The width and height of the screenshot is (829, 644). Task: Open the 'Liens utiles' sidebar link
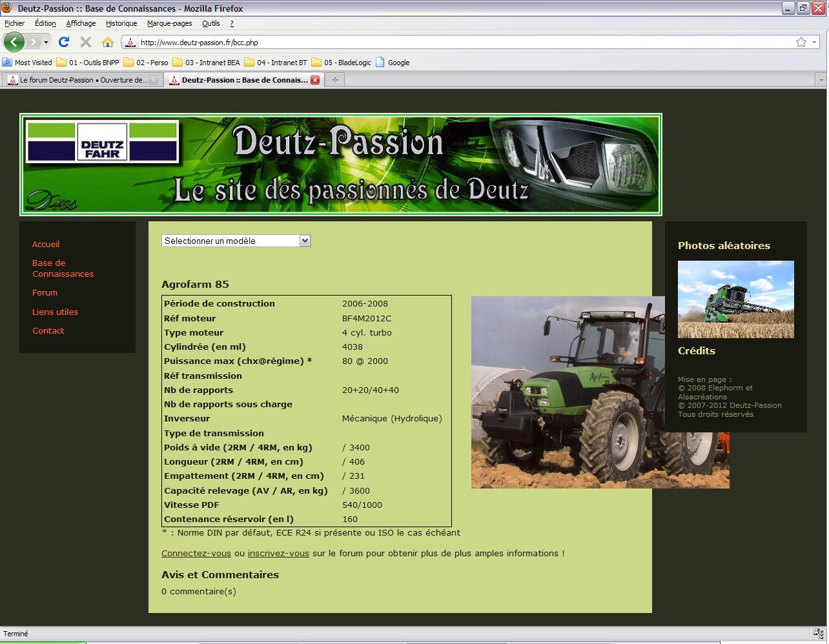[55, 312]
